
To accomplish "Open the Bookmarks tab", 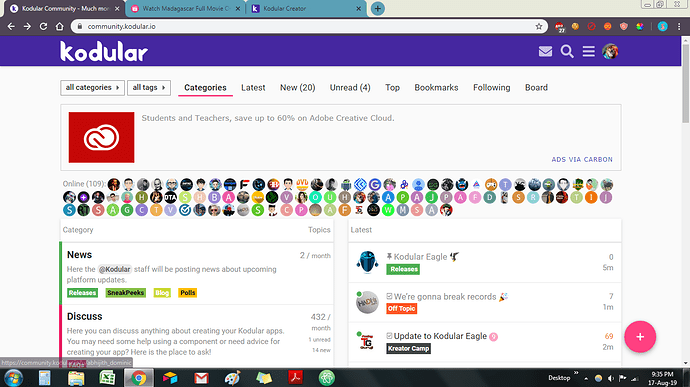I will click(x=436, y=88).
